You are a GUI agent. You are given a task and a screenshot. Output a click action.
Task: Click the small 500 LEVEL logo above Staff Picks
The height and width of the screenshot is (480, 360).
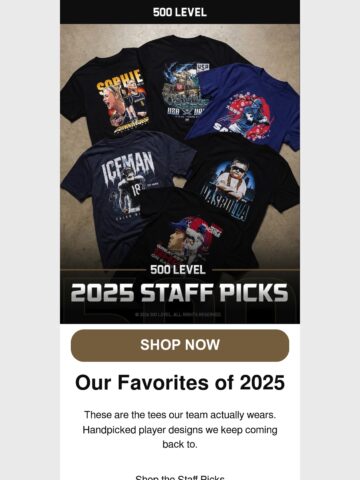pos(178,270)
